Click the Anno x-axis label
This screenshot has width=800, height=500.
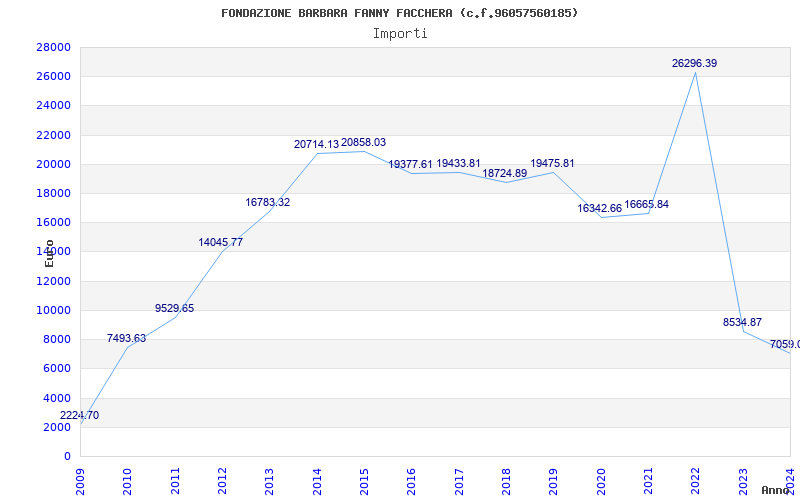pyautogui.click(x=776, y=490)
